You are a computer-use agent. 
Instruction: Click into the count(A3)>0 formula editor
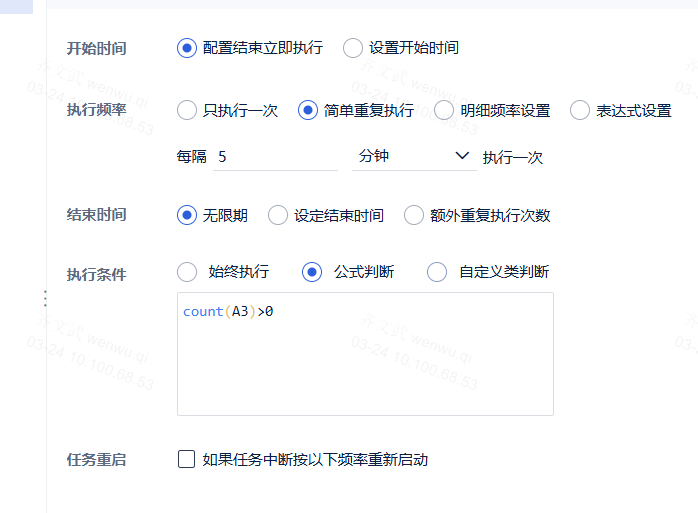click(x=365, y=354)
